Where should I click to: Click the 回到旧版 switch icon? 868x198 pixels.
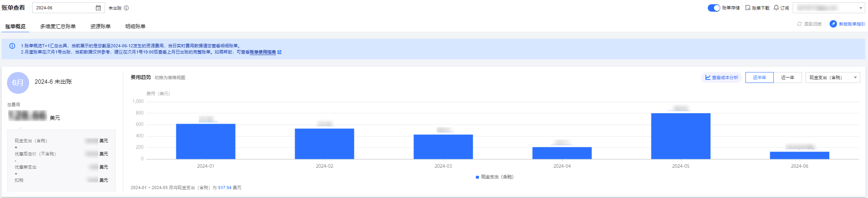(x=799, y=24)
